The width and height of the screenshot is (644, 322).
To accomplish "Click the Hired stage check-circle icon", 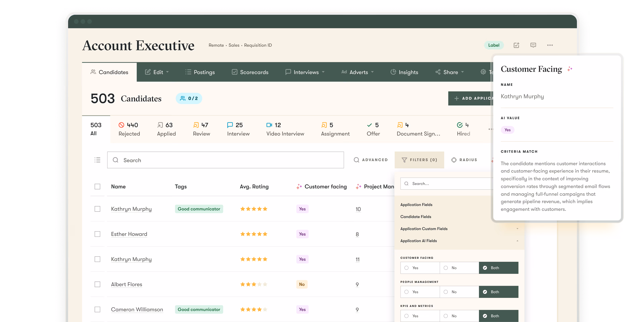I will 460,125.
